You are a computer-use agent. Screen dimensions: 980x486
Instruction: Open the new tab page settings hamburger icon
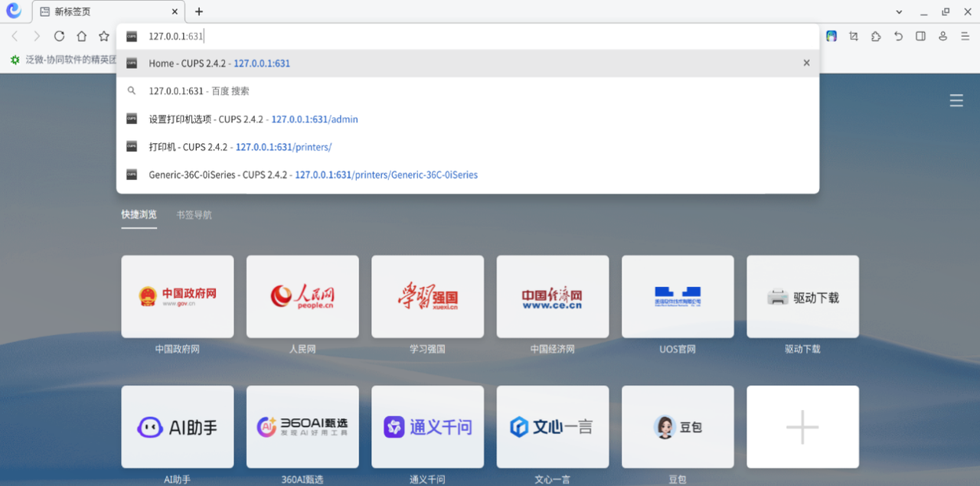point(956,100)
